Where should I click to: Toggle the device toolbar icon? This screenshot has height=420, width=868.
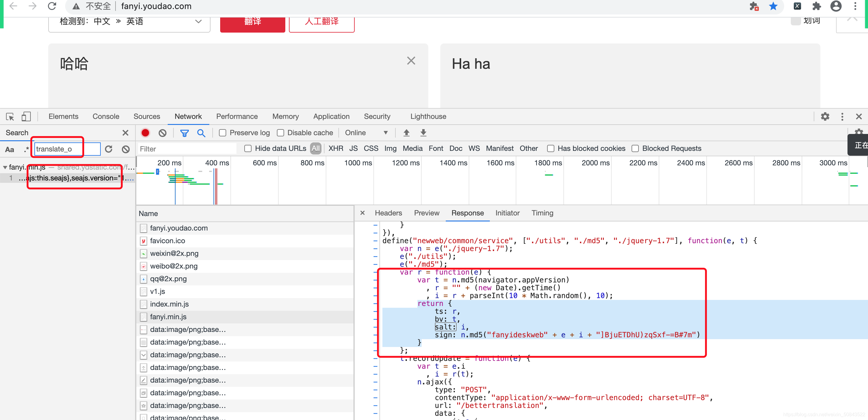(26, 117)
